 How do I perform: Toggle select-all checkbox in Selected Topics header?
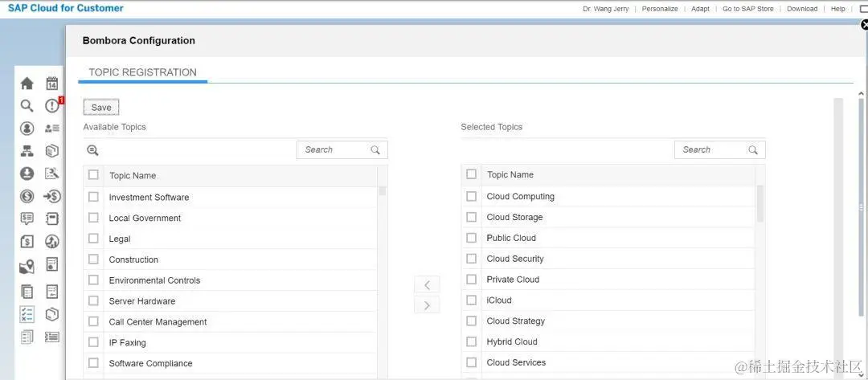pyautogui.click(x=471, y=174)
